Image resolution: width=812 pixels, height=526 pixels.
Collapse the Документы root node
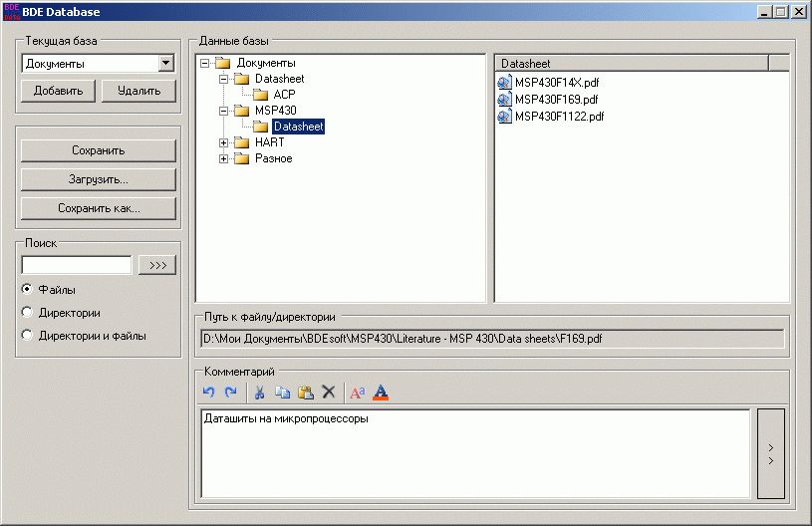[205, 63]
